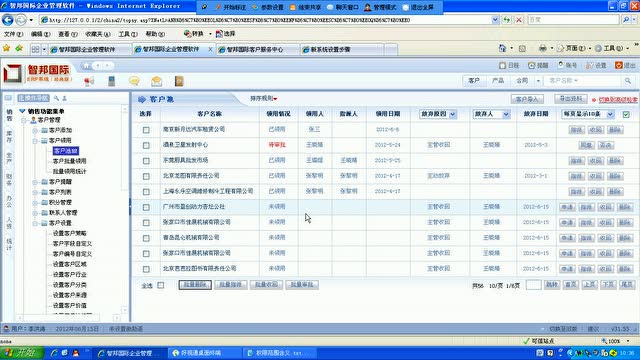Click the 客户导入 button

527,99
